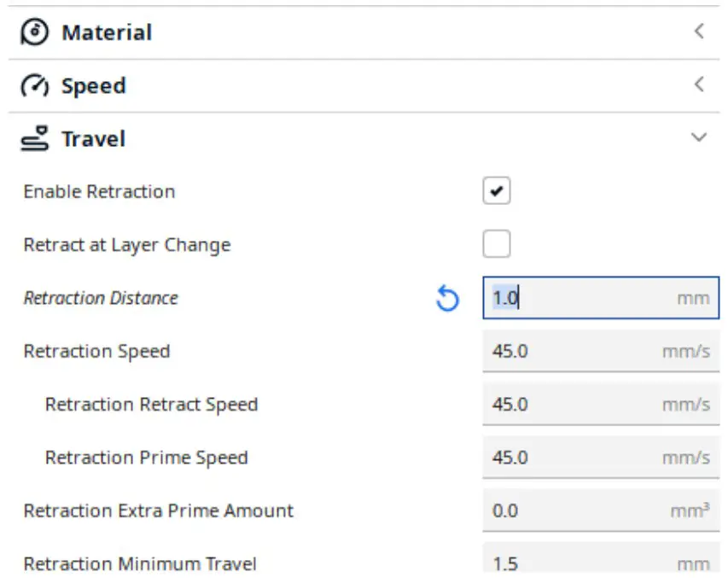This screenshot has height=578, width=728.
Task: Click the speedometer icon beside Speed
Action: click(32, 85)
